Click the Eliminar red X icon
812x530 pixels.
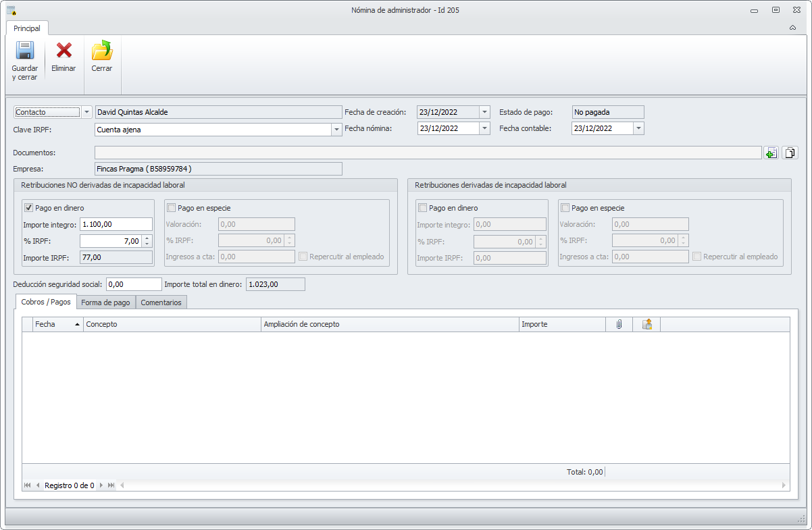(64, 51)
